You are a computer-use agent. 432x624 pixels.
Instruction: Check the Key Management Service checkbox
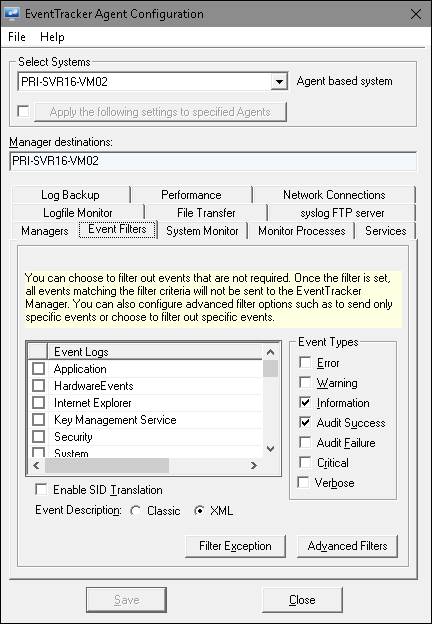pyautogui.click(x=39, y=420)
